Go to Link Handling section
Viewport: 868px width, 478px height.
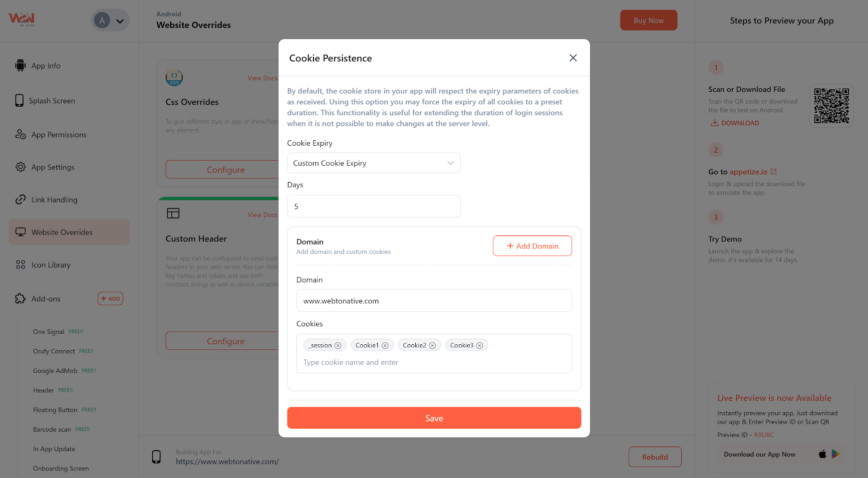coord(54,200)
